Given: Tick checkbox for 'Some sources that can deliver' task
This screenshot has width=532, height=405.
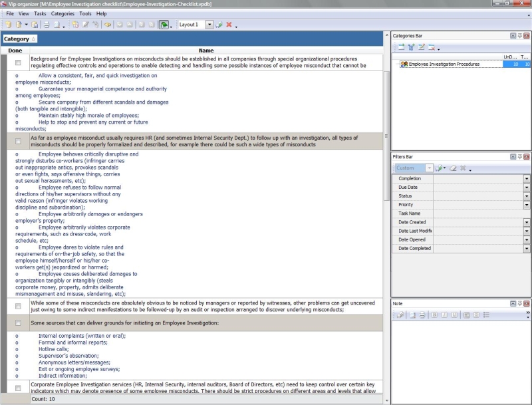Looking at the screenshot, I should click(x=18, y=323).
